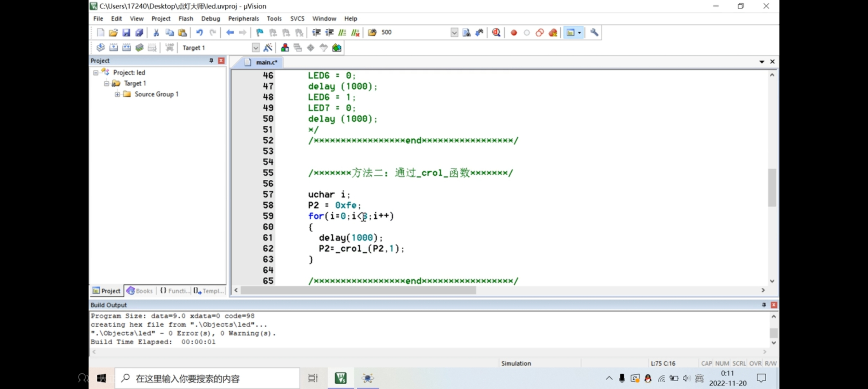Insert a bookmark with the blue flag icon
Screen dimensions: 868x389
(260, 32)
